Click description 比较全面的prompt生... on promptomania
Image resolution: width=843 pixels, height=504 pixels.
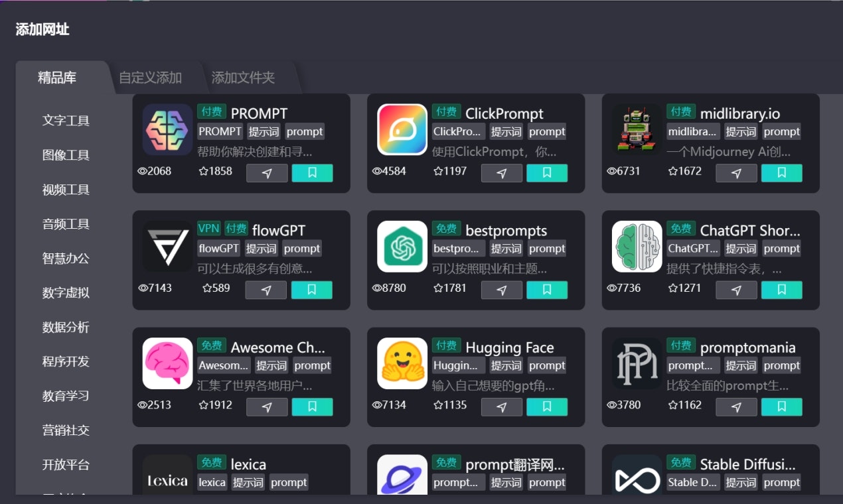[x=728, y=385]
